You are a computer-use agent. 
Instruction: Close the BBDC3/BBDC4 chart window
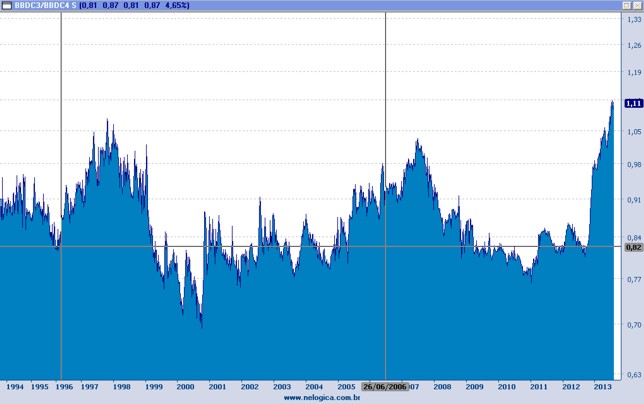(636, 5)
